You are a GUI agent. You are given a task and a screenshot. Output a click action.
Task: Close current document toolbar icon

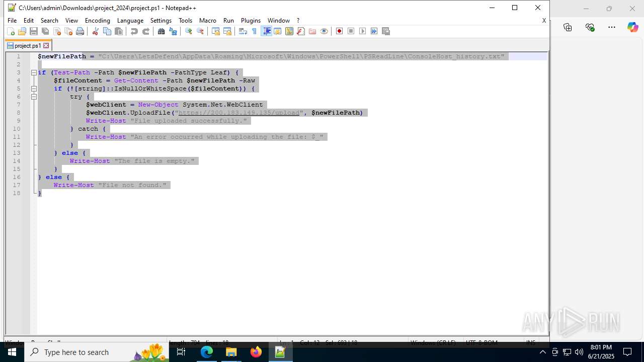57,31
